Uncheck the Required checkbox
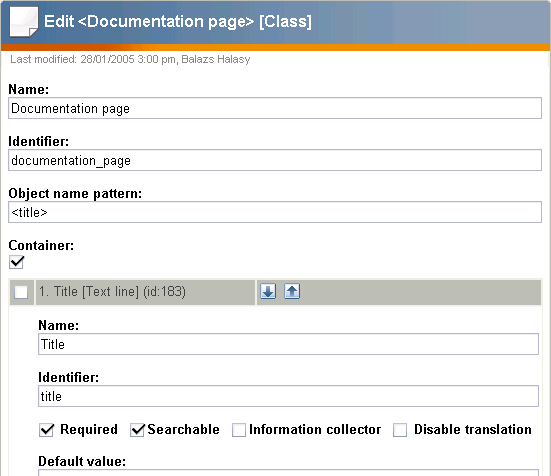The height and width of the screenshot is (476, 551). coord(46,430)
